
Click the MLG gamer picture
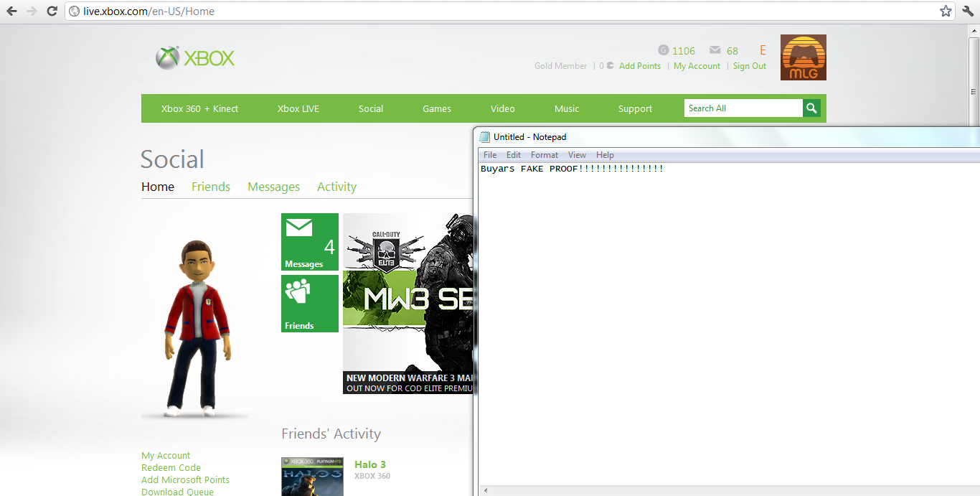click(803, 57)
